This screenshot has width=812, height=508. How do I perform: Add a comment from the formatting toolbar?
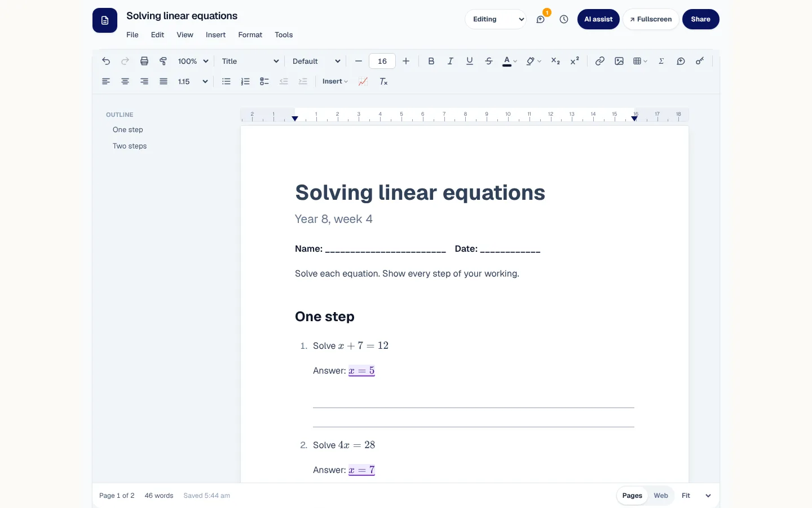(x=681, y=61)
